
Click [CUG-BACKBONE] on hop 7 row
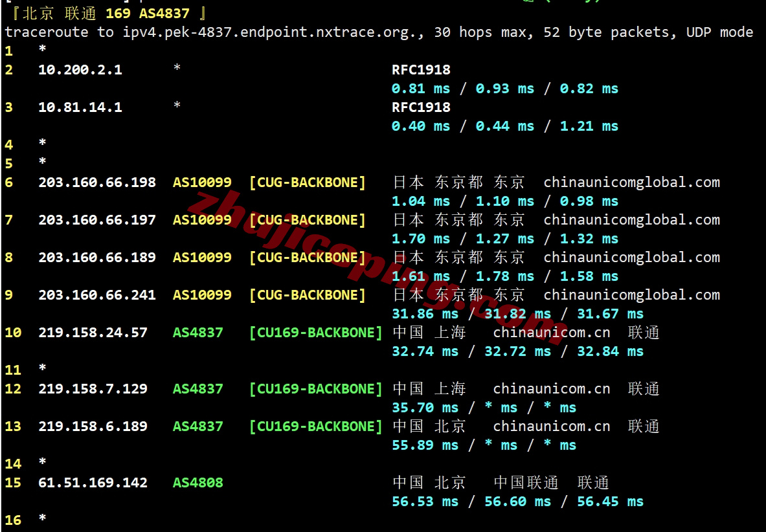(308, 220)
